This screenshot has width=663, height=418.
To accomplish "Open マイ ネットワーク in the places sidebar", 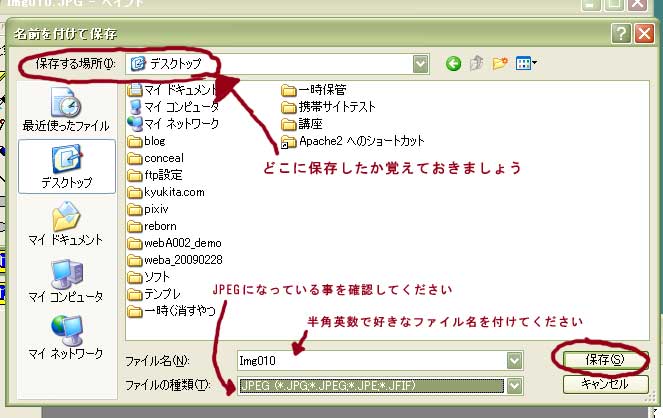I will pyautogui.click(x=66, y=338).
